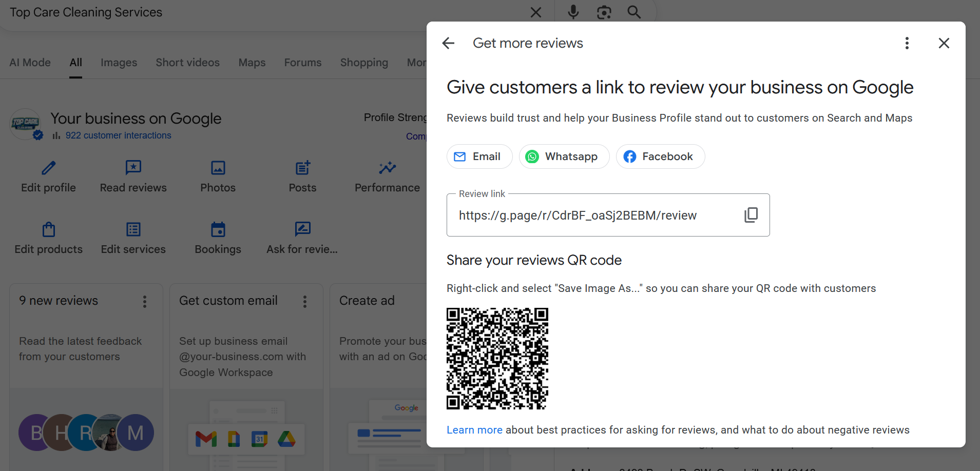Start voice search with microphone icon

[x=573, y=12]
